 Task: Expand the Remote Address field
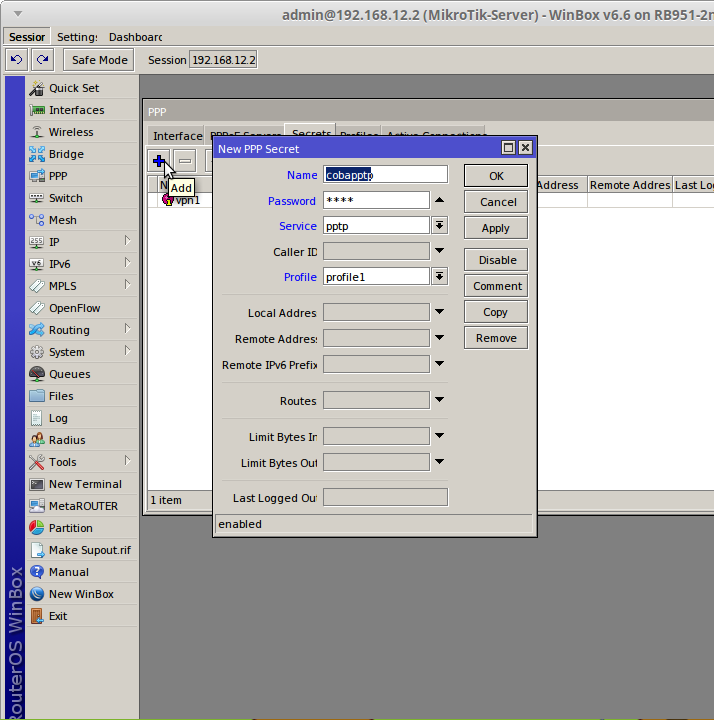click(x=439, y=338)
